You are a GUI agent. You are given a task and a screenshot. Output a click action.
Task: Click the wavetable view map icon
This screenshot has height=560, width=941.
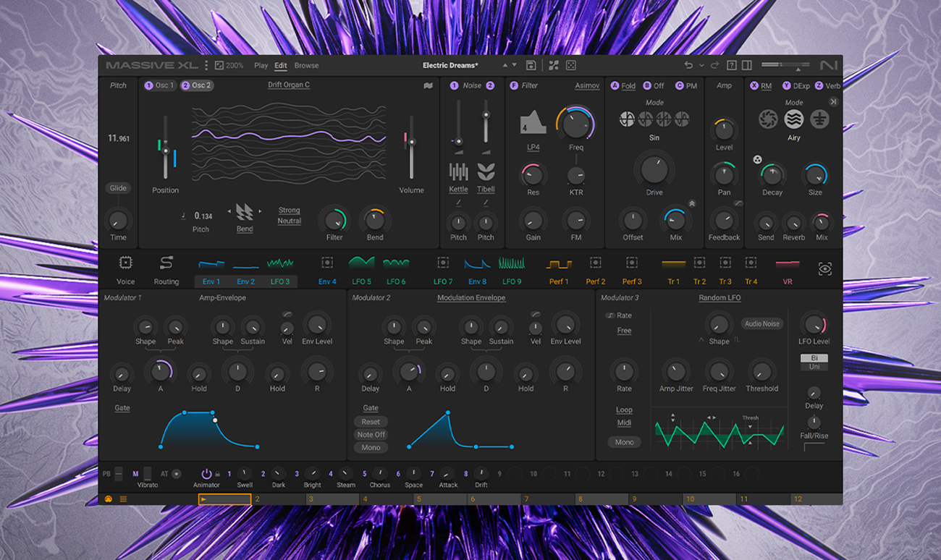pos(429,85)
